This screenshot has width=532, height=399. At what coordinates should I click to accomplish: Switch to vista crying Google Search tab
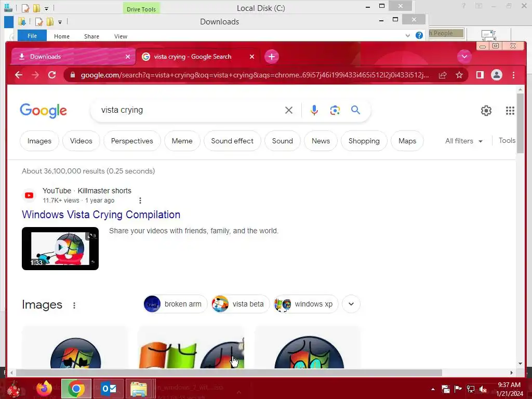pyautogui.click(x=197, y=57)
